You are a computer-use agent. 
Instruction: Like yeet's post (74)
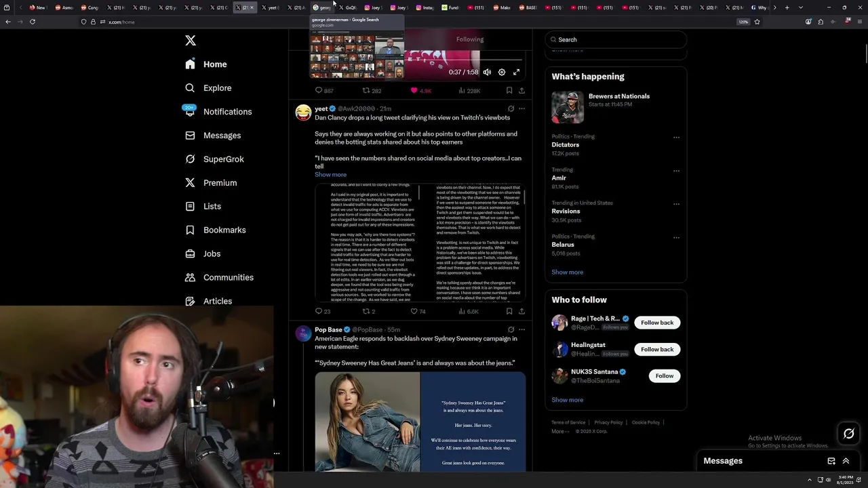pos(418,311)
